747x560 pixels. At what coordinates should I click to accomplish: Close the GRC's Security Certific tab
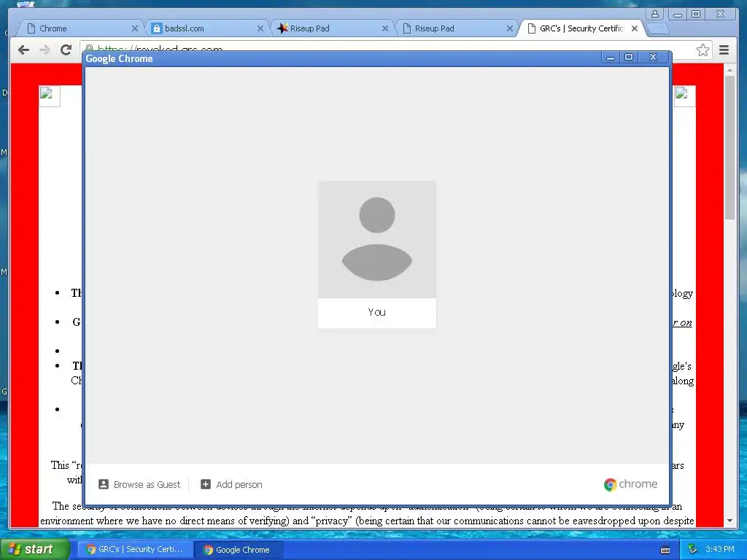635,28
